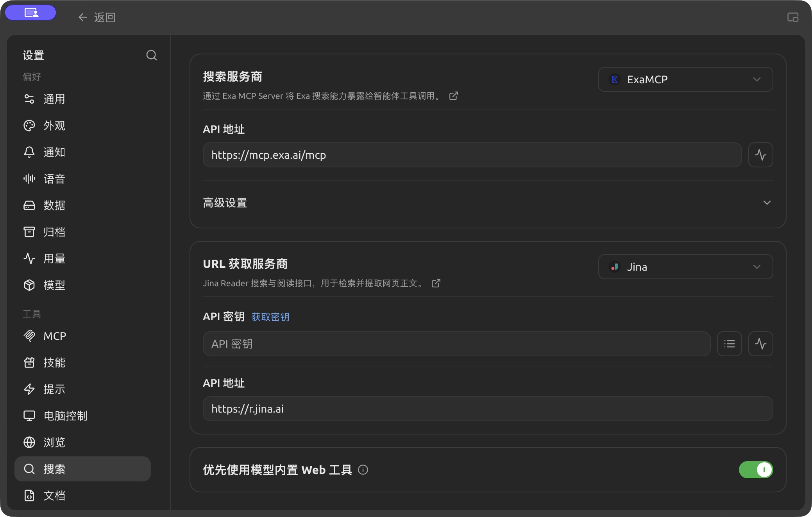812x517 pixels.
Task: Click the https://r.jina.ai address field
Action: [488, 409]
